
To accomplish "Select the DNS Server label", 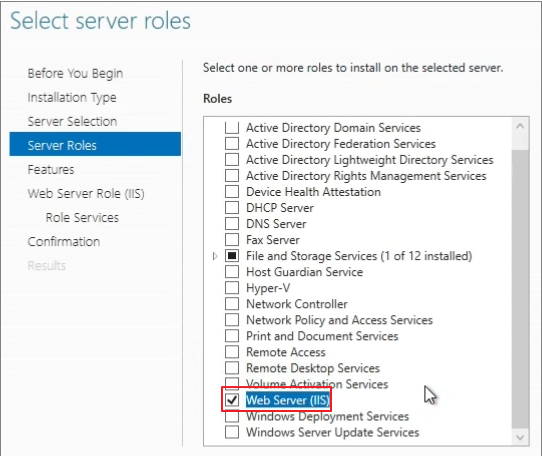I will tap(276, 224).
